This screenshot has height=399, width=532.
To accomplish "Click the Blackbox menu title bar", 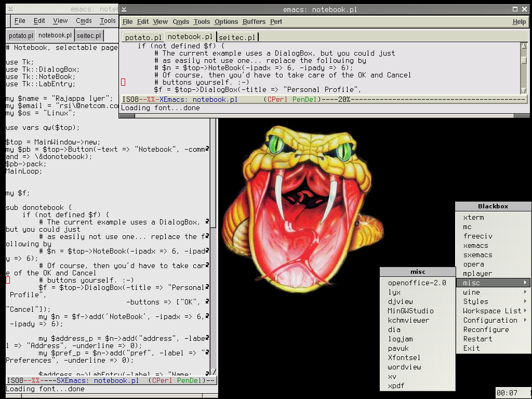I will [494, 206].
